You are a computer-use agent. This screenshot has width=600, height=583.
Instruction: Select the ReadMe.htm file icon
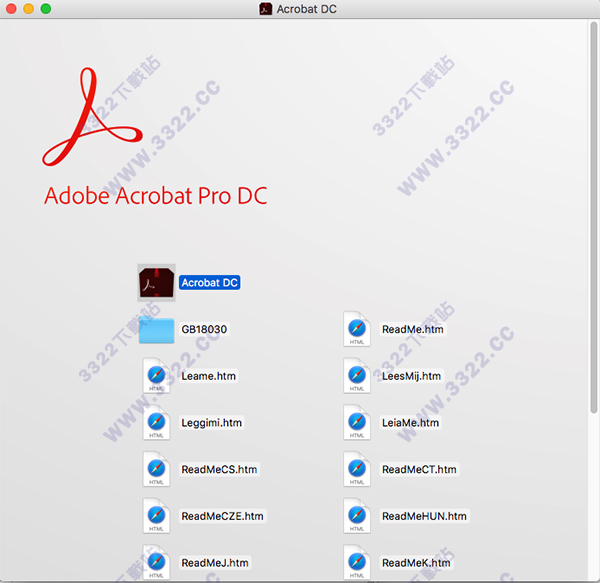pos(357,329)
